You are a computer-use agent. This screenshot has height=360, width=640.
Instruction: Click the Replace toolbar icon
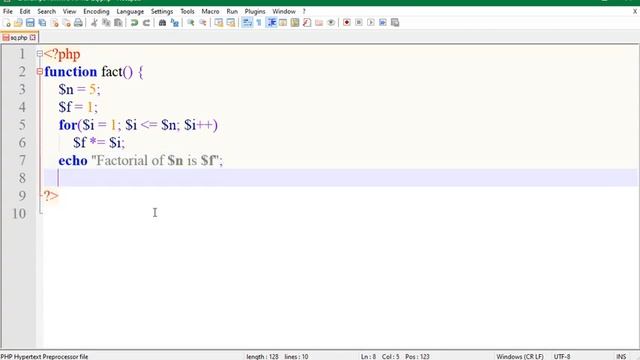pos(175,23)
